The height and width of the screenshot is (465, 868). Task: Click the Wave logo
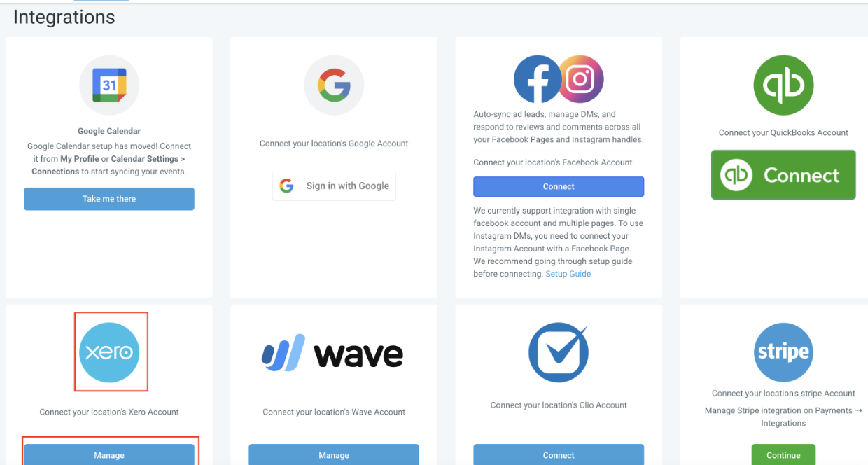[x=333, y=352]
